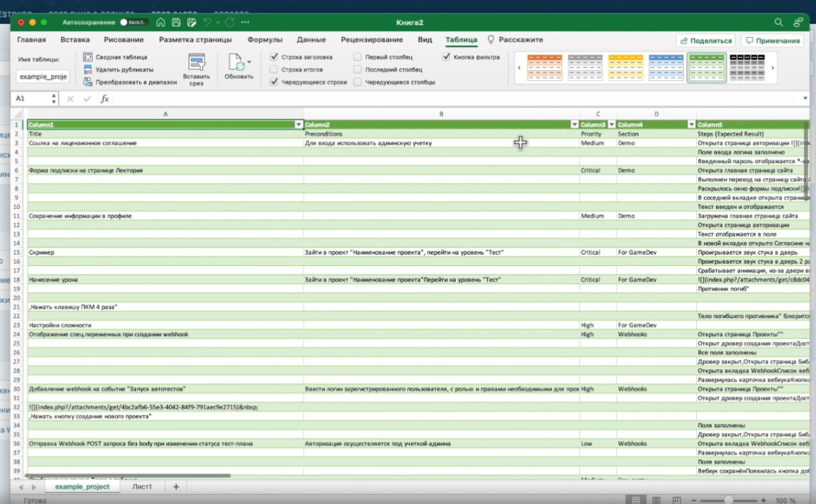Open the Рисование ribbon tab

[x=124, y=40]
